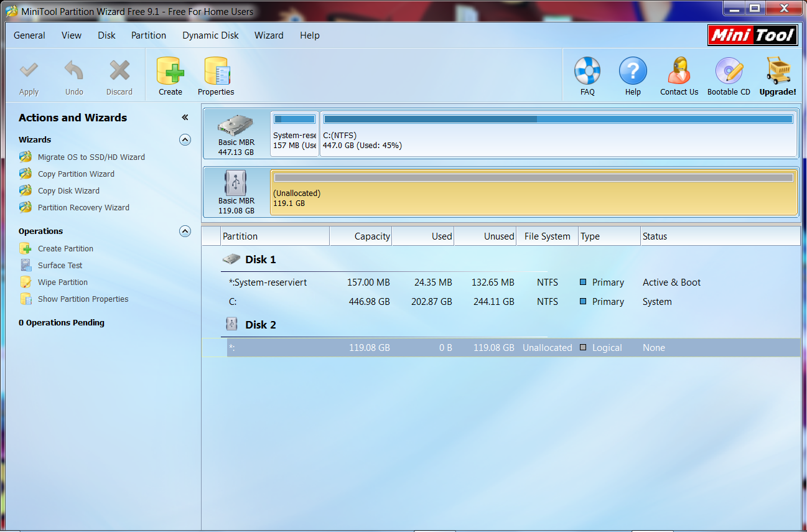Viewport: 807px width, 532px height.
Task: Sort by the Unused column header
Action: (485, 236)
